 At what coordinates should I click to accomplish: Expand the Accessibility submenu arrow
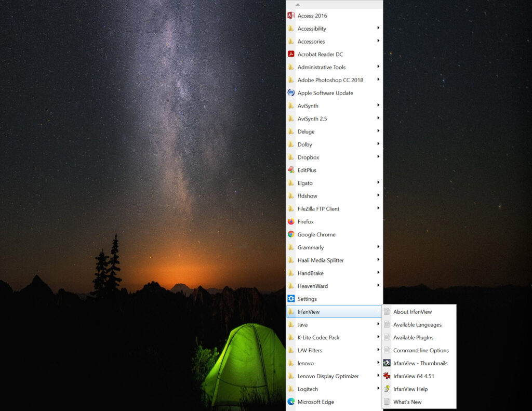pyautogui.click(x=378, y=28)
